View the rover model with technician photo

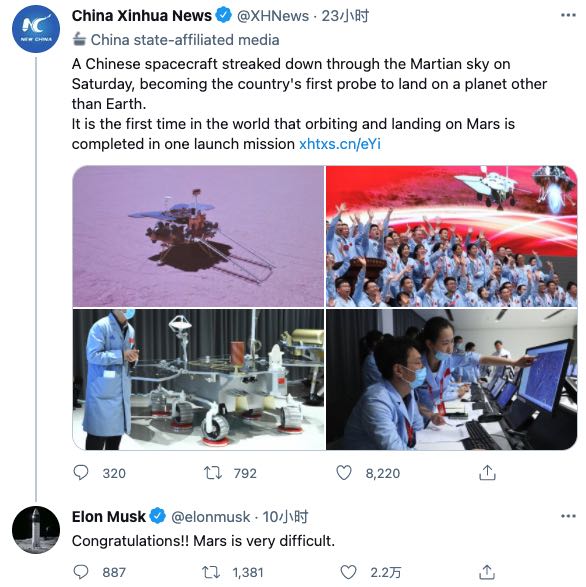[x=198, y=379]
